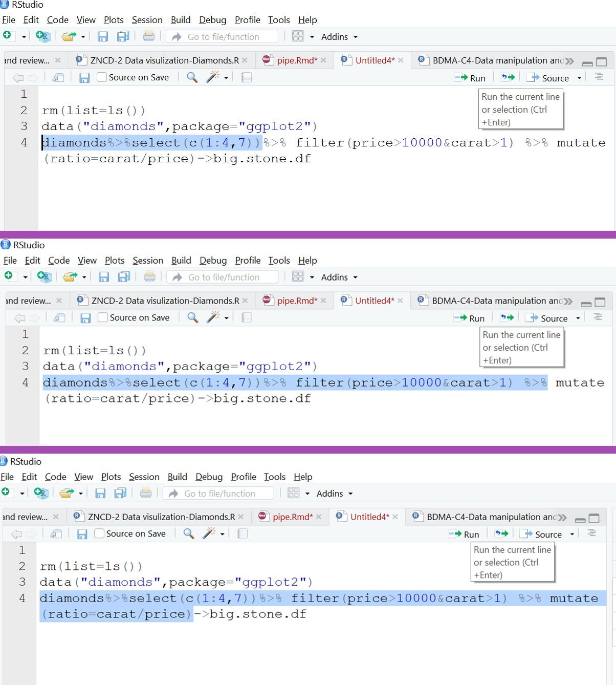This screenshot has width=616, height=685.
Task: Open an existing file with the folder icon
Action: point(68,36)
